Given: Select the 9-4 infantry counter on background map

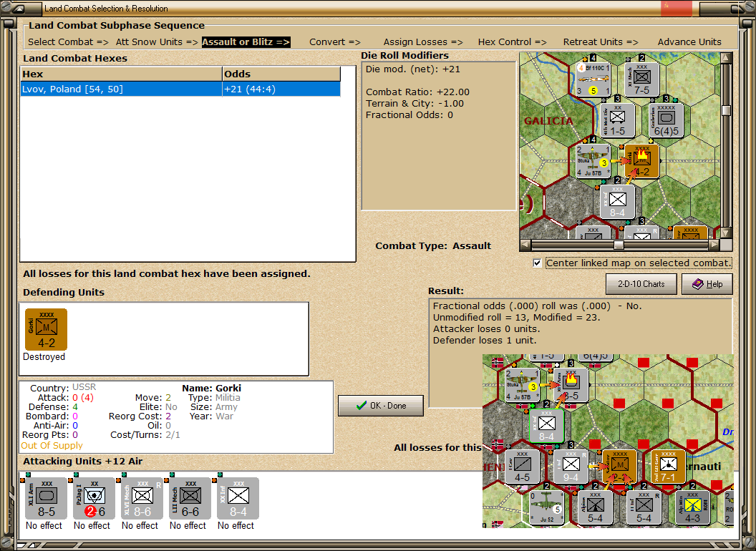Looking at the screenshot, I should click(571, 467).
